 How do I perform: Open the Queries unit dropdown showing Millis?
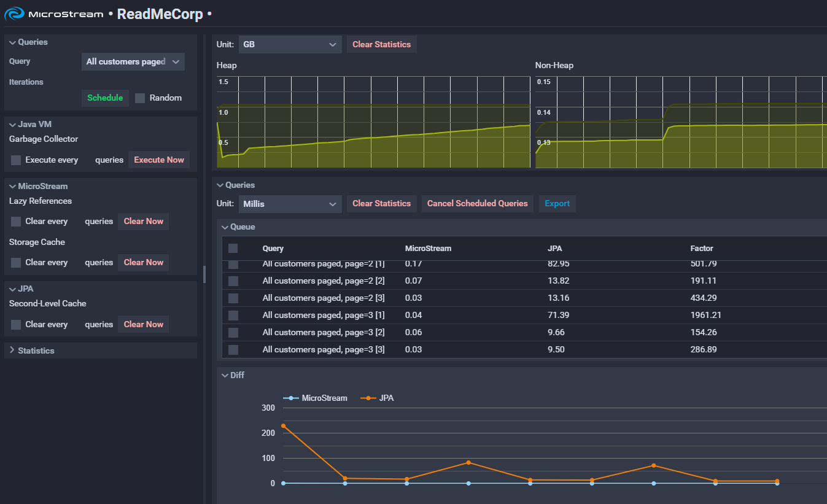click(290, 204)
